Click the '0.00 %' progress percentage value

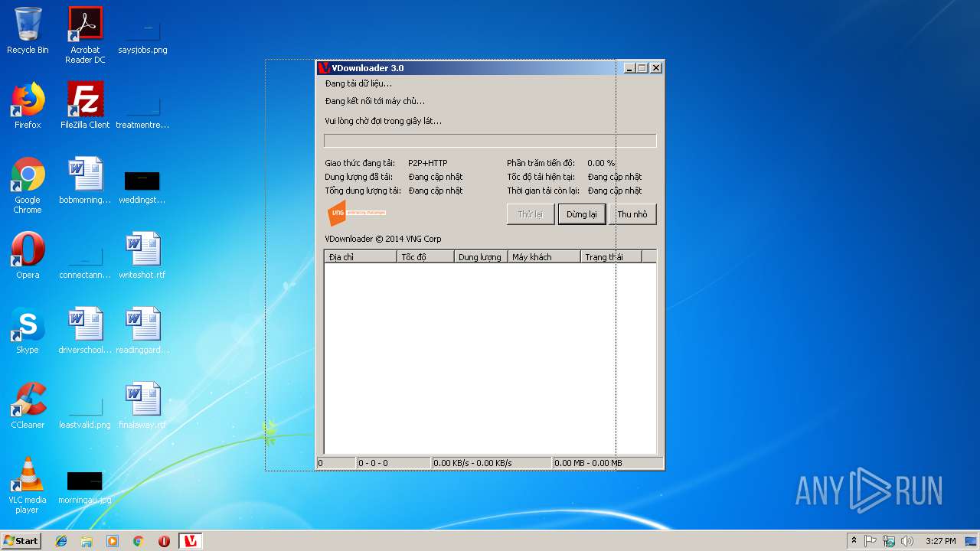[601, 163]
